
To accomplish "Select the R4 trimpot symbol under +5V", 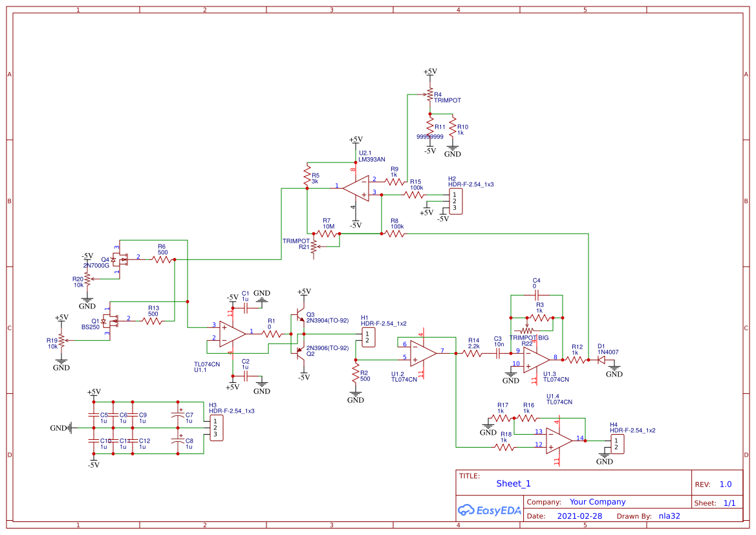I will pos(429,94).
